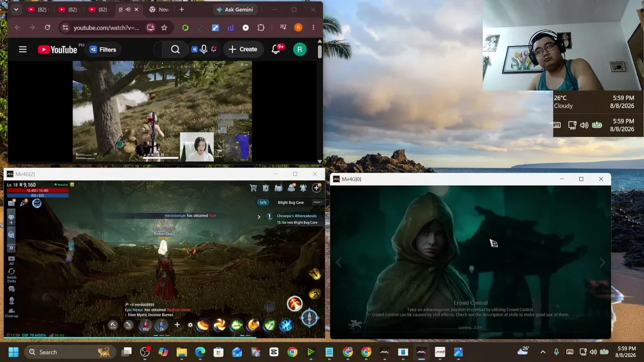Image resolution: width=644 pixels, height=362 pixels.
Task: Go to the YouTube home logo
Action: (57, 49)
